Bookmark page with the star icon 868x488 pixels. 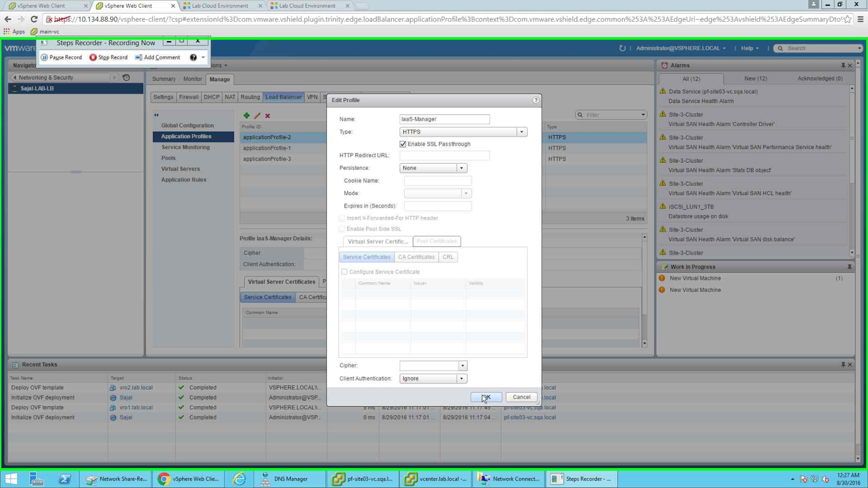click(x=847, y=19)
